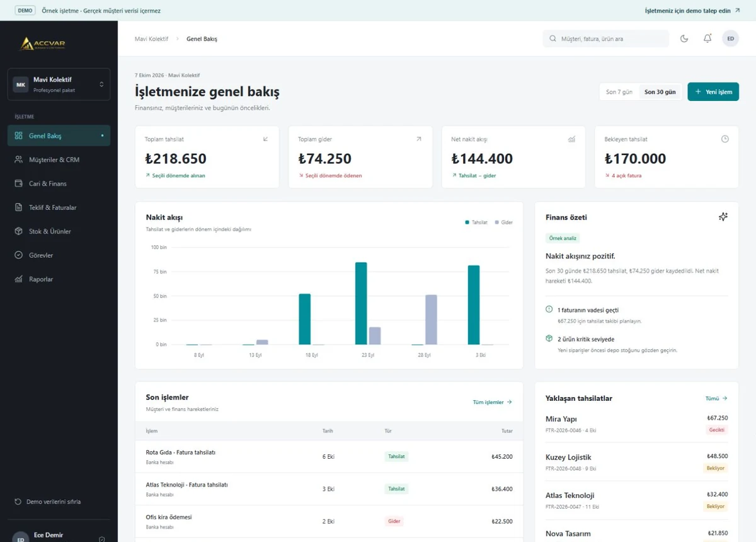
Task: Click the shield icon beside Ece Demir
Action: tap(102, 539)
